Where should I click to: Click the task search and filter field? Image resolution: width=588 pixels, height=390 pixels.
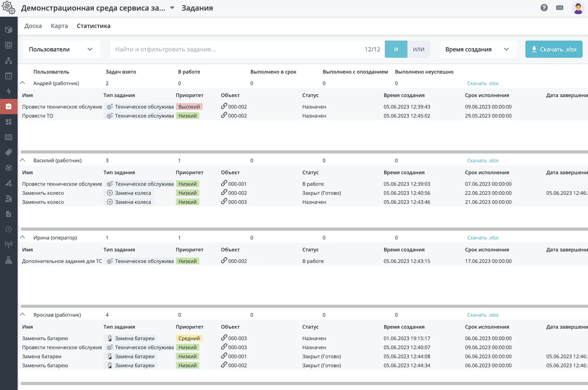tap(235, 49)
